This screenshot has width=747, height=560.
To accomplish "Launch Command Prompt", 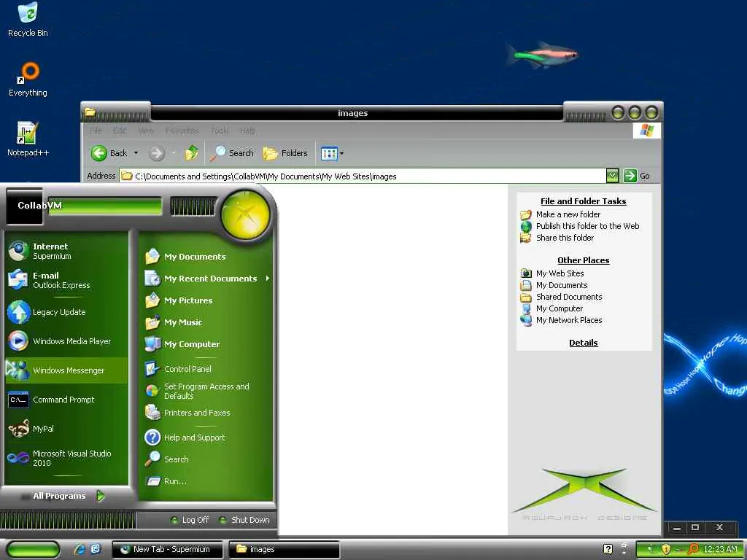I will point(66,400).
